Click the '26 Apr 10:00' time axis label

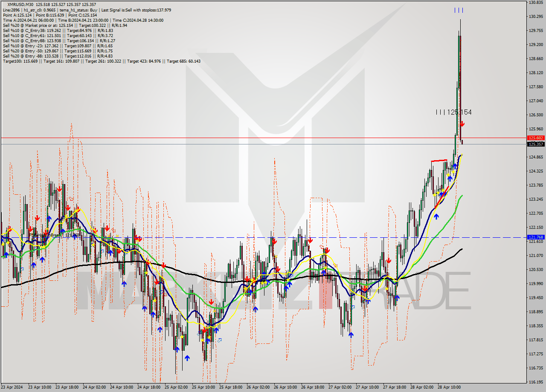click(285, 387)
